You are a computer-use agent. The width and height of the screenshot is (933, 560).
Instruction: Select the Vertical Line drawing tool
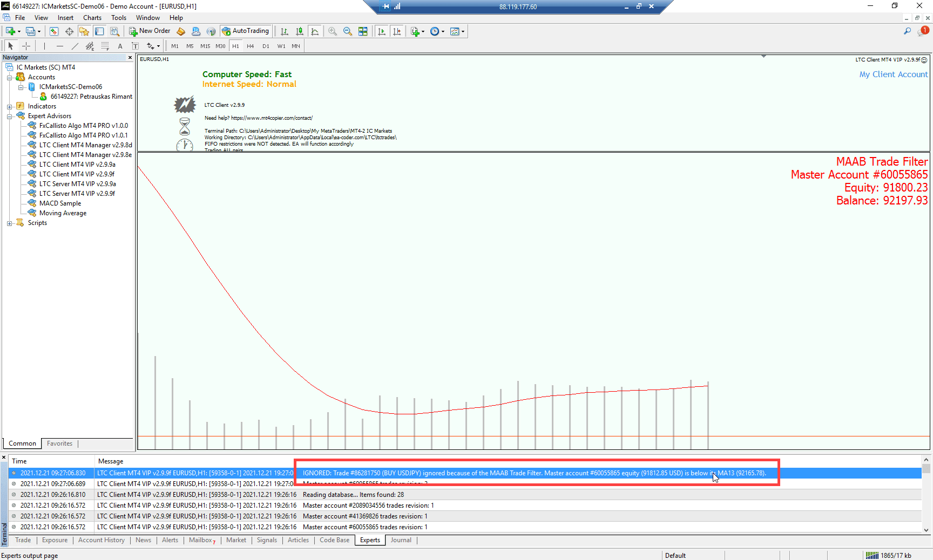[x=45, y=46]
